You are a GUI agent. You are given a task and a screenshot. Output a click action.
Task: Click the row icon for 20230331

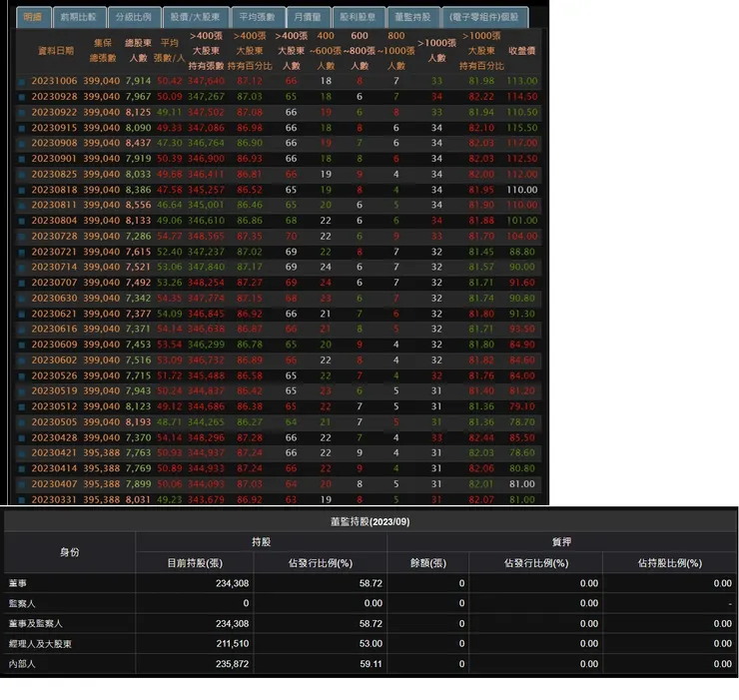pos(22,500)
